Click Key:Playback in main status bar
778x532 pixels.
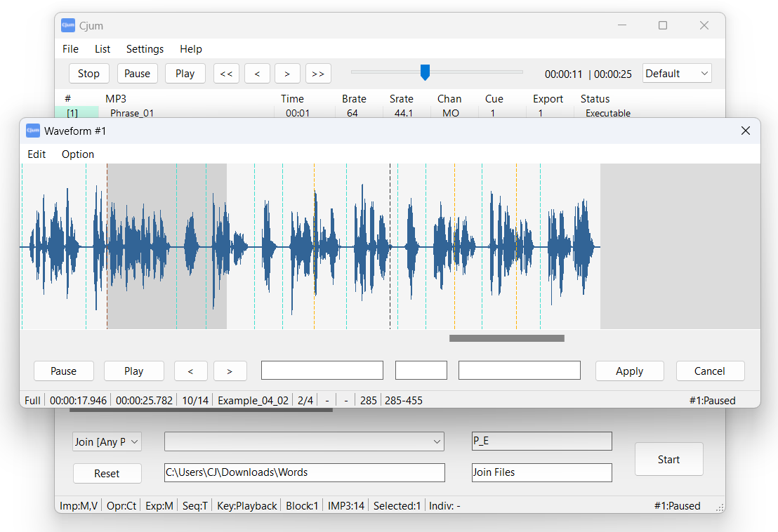(247, 506)
